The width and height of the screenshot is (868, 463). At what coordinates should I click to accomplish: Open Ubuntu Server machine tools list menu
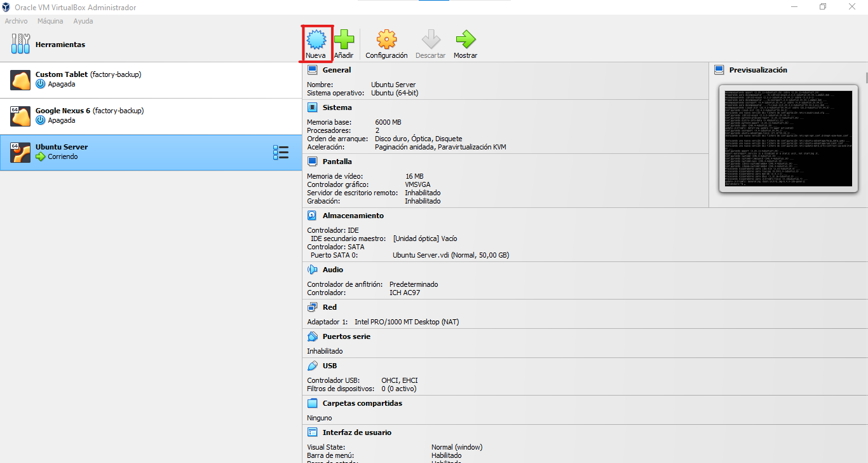[280, 153]
